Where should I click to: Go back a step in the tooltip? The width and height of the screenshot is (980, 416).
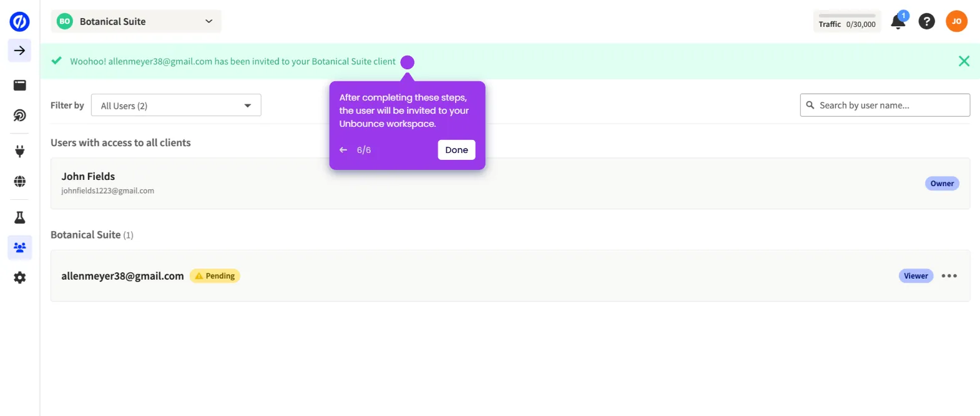tap(343, 150)
